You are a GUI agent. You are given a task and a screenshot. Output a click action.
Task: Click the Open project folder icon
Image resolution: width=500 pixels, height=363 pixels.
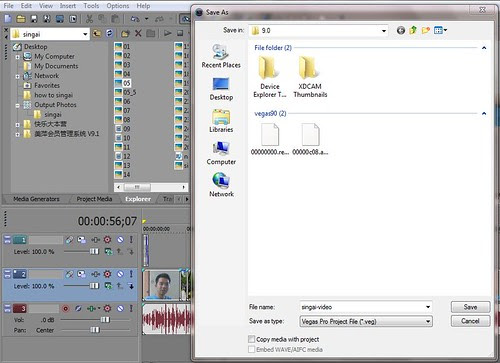pyautogui.click(x=21, y=19)
